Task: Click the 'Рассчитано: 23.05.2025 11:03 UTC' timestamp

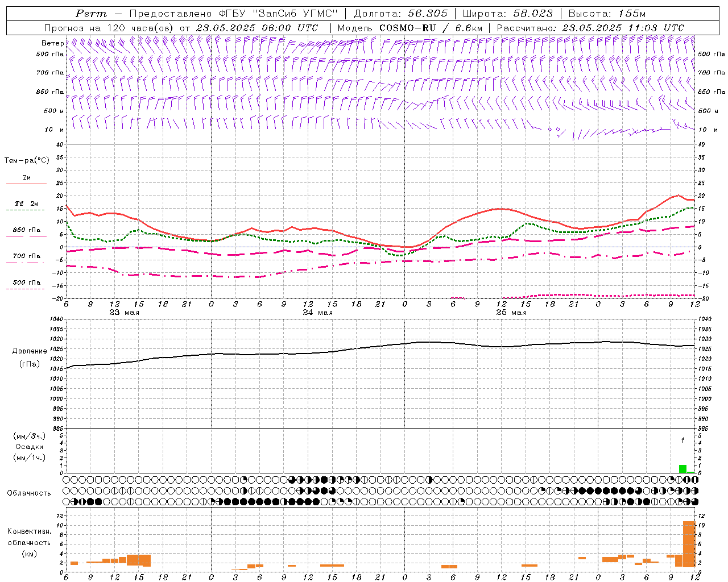Action: [x=590, y=28]
